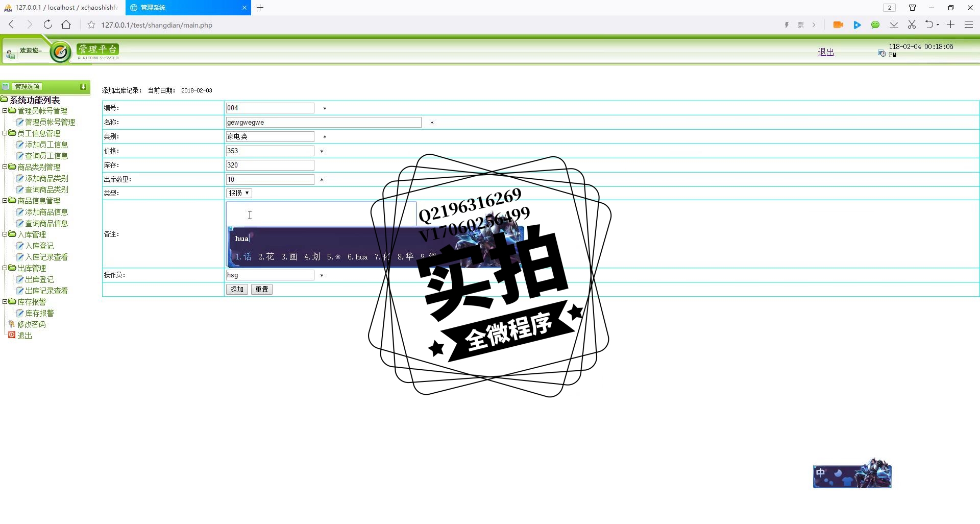Viewport: 980px width, 524px height.
Task: Choose IME candidate 2.花
Action: pos(266,256)
